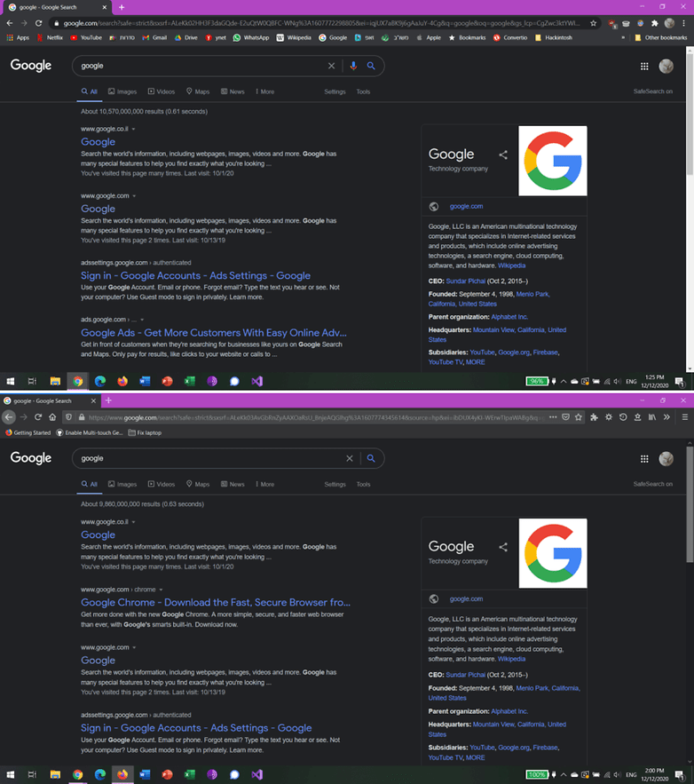Image resolution: width=694 pixels, height=784 pixels.
Task: Open Chrome's Extensions puzzle icon
Action: tap(655, 23)
